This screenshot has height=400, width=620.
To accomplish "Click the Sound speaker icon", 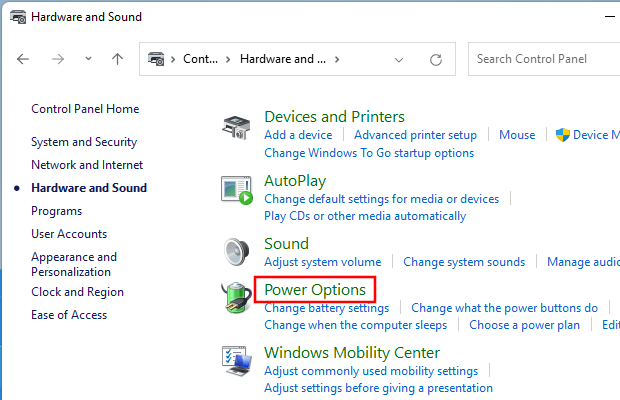I will tap(236, 252).
